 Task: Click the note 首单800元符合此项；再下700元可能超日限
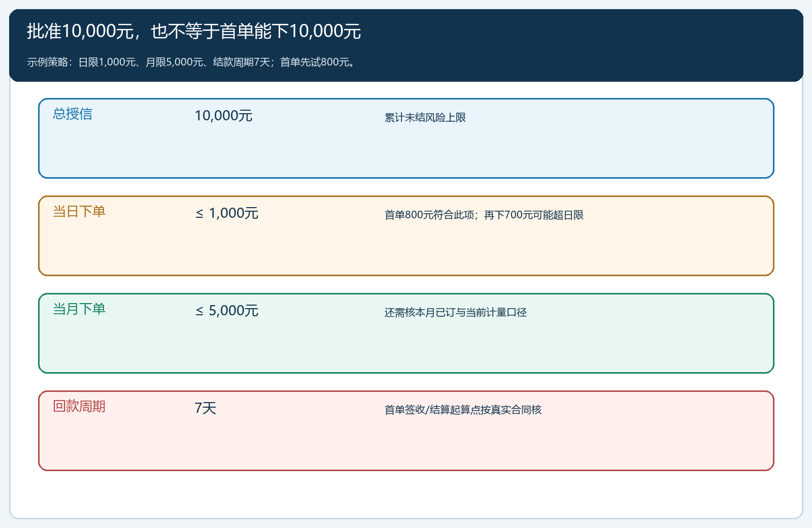(x=484, y=215)
